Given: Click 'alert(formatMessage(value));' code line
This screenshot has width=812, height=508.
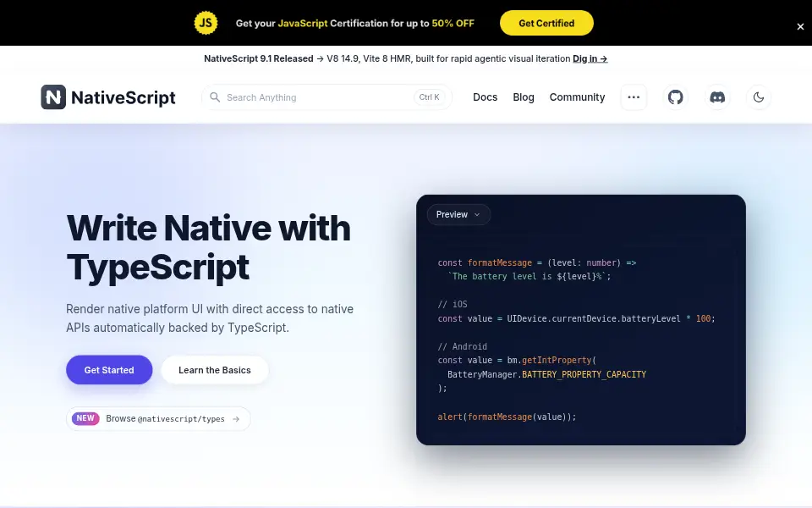Looking at the screenshot, I should 507,417.
